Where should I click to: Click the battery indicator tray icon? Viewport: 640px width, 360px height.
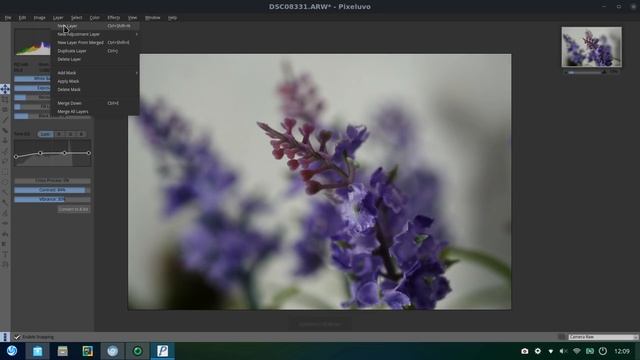coord(590,351)
